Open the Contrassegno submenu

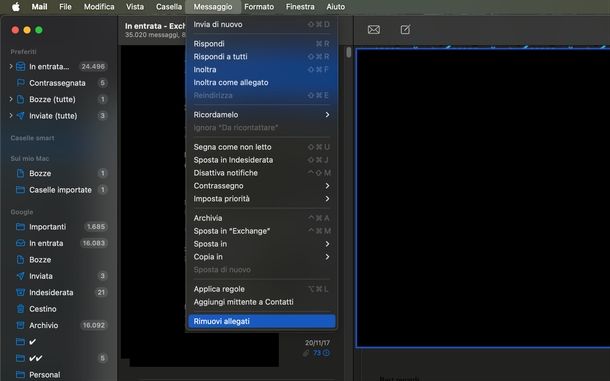[x=261, y=186]
